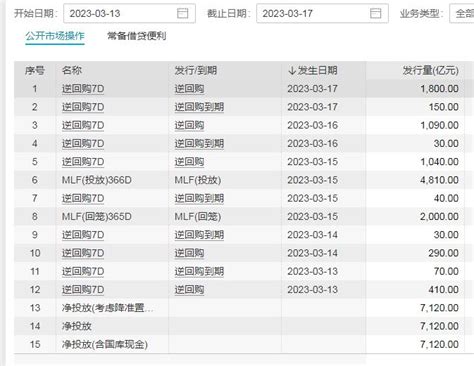This screenshot has width=474, height=366.
Task: Open 逆回购 type link in row 1
Action: coord(189,89)
